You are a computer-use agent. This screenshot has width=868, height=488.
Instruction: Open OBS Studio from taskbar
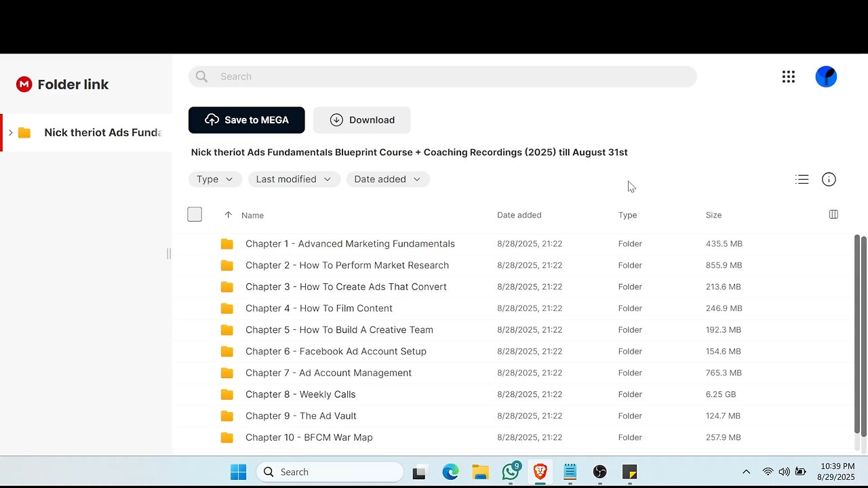click(599, 472)
